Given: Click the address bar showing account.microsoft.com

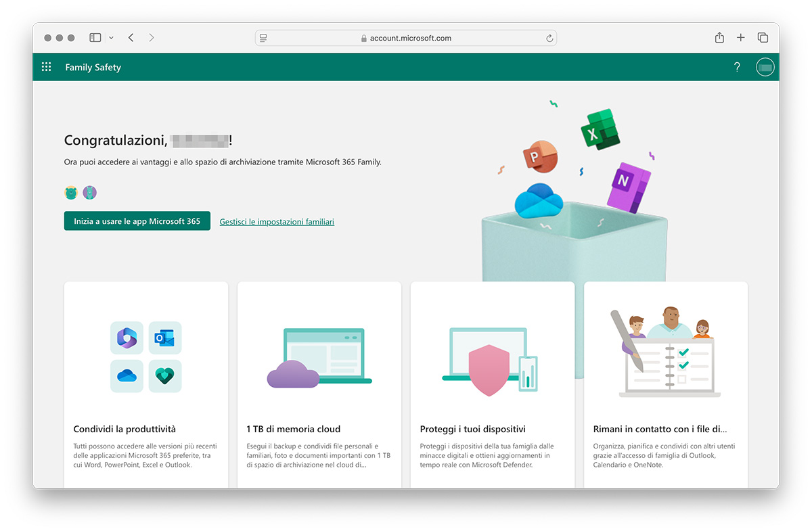Looking at the screenshot, I should (406, 38).
